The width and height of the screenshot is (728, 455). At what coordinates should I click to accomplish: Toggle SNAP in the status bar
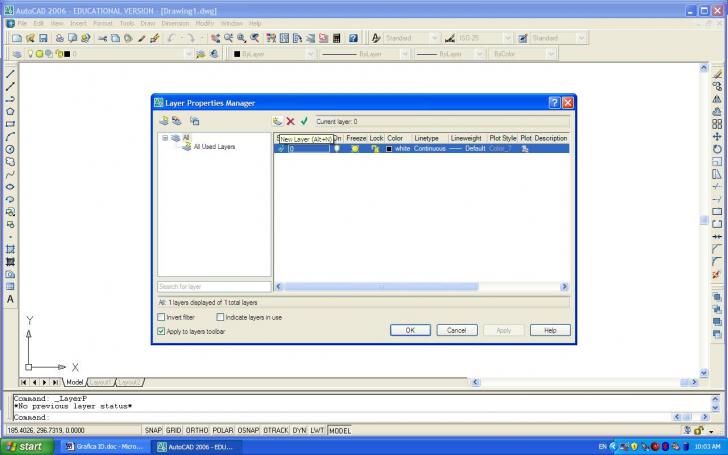[153, 430]
